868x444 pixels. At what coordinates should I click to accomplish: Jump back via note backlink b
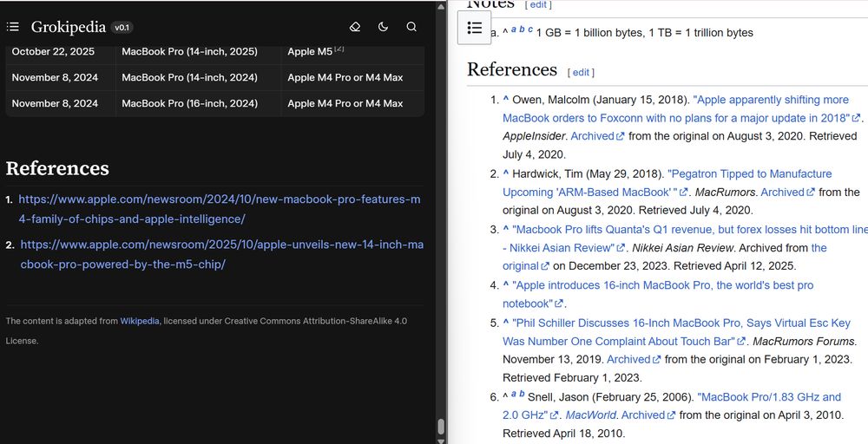pos(522,29)
